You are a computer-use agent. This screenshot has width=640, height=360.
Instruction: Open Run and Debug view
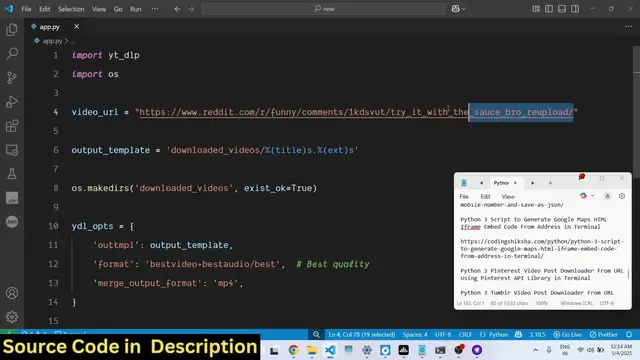tap(12, 102)
